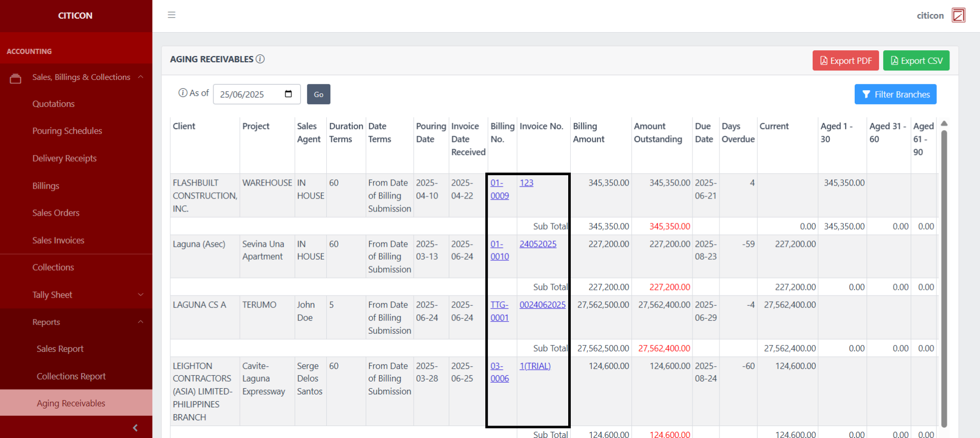
Task: Open the Quotations page
Action: coord(53,104)
